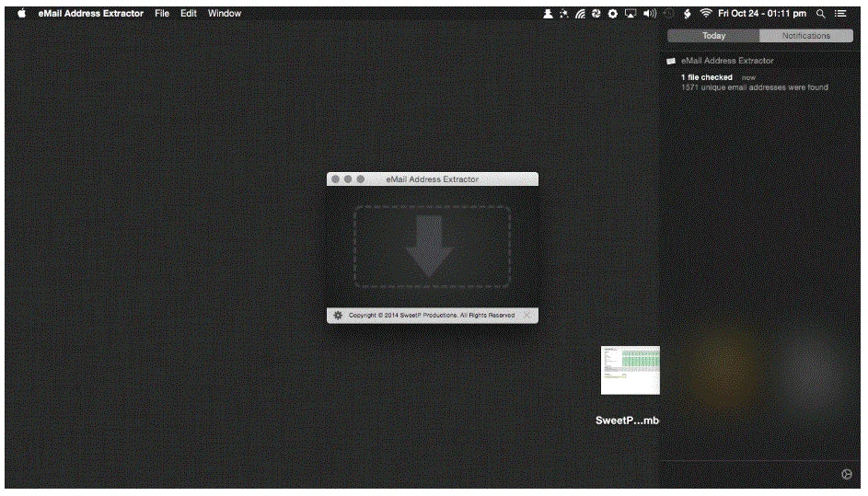Viewport: 868px width, 496px height.
Task: Click the faded X icon in the Extractor footer
Action: pos(527,315)
